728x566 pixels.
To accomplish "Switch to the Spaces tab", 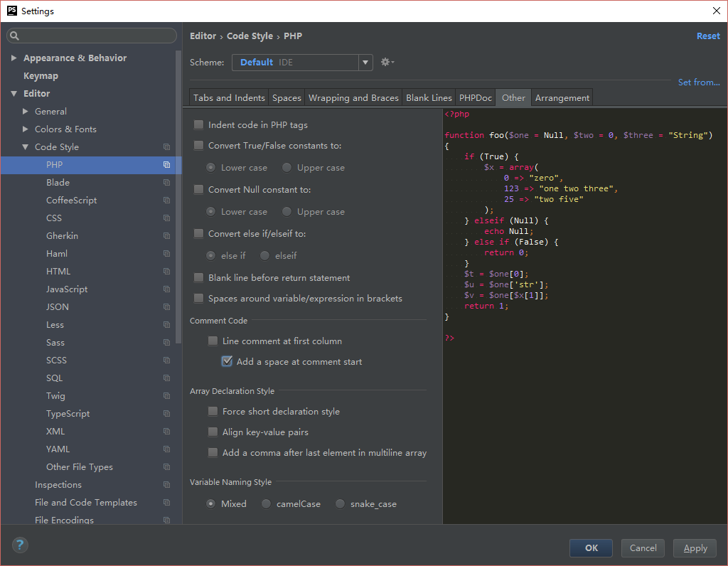I will 287,98.
